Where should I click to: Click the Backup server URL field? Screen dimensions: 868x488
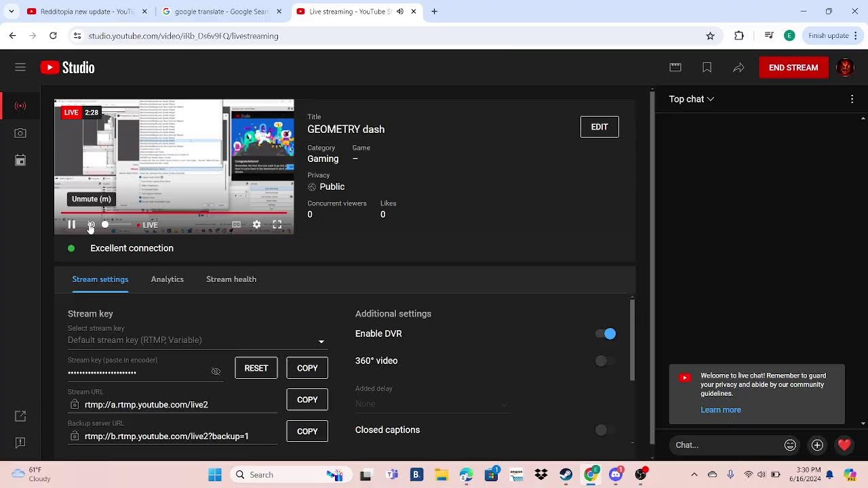pyautogui.click(x=173, y=436)
